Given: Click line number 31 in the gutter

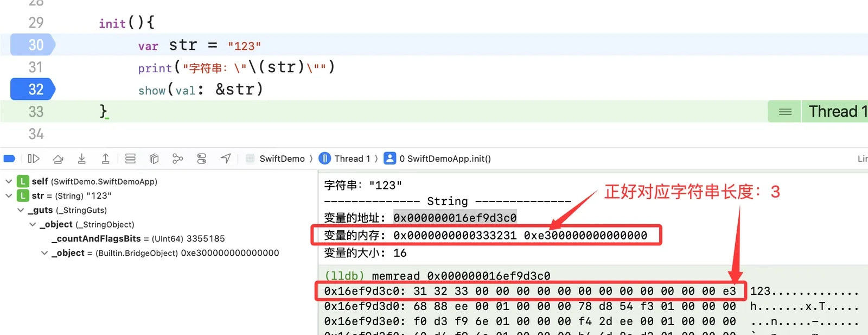Looking at the screenshot, I should click(36, 67).
